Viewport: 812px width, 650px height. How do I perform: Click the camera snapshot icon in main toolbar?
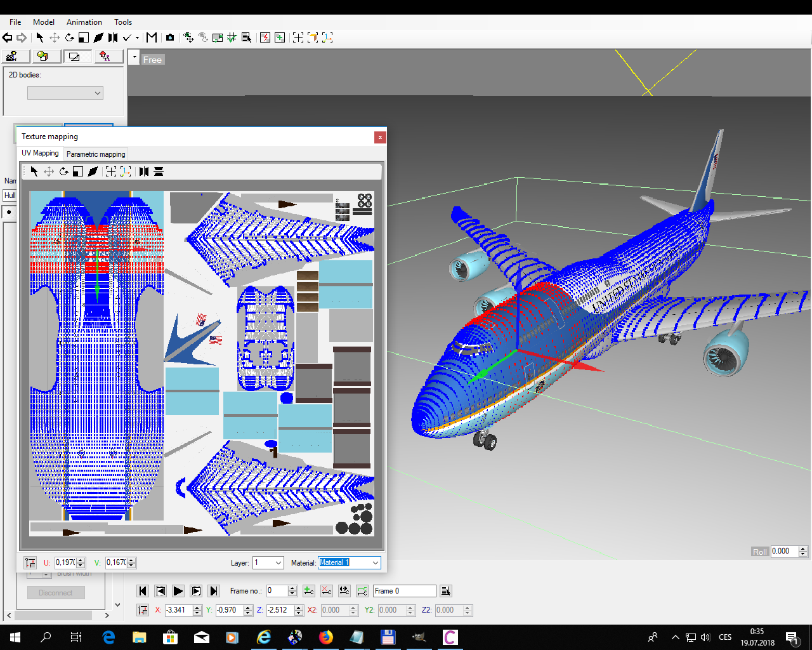coord(170,38)
